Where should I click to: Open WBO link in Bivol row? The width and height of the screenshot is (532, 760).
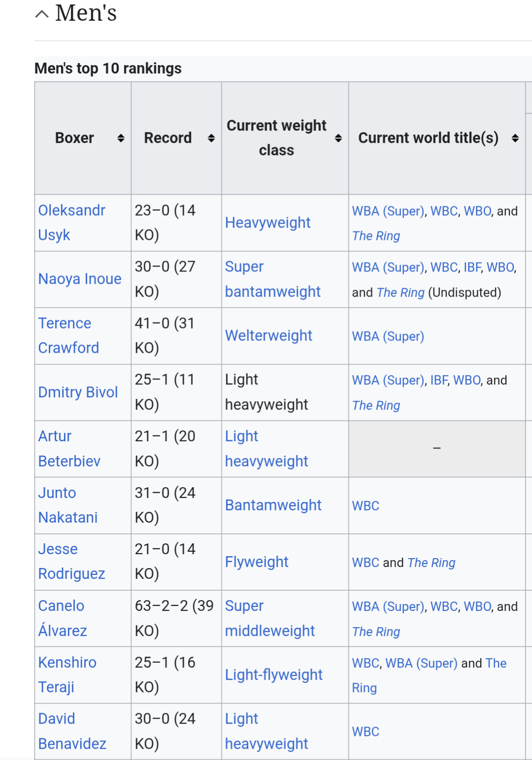[467, 380]
